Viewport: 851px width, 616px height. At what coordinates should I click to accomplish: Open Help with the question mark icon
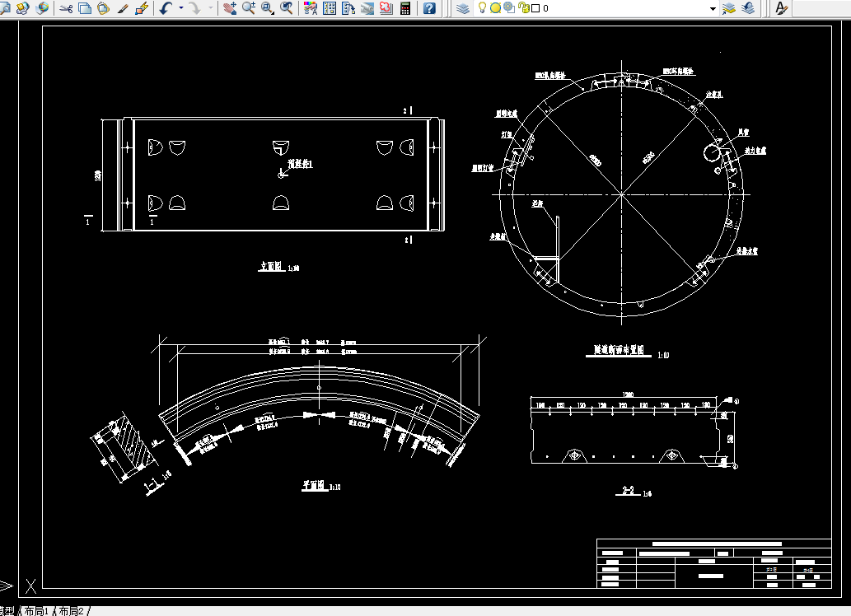[429, 8]
